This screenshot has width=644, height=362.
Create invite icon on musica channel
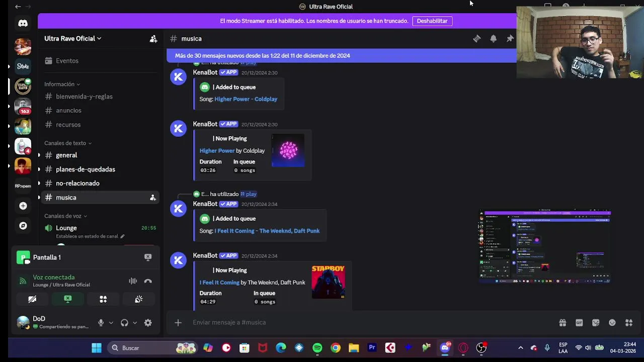click(x=152, y=198)
